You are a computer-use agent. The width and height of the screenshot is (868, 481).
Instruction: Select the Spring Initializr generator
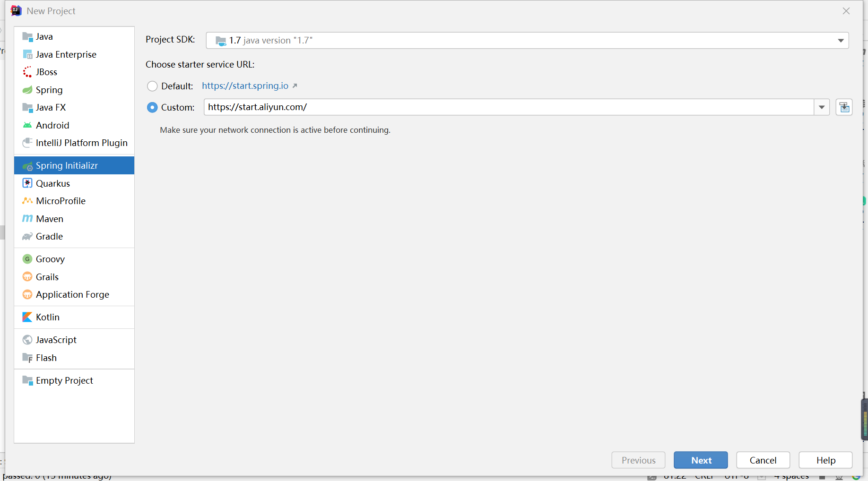click(67, 165)
